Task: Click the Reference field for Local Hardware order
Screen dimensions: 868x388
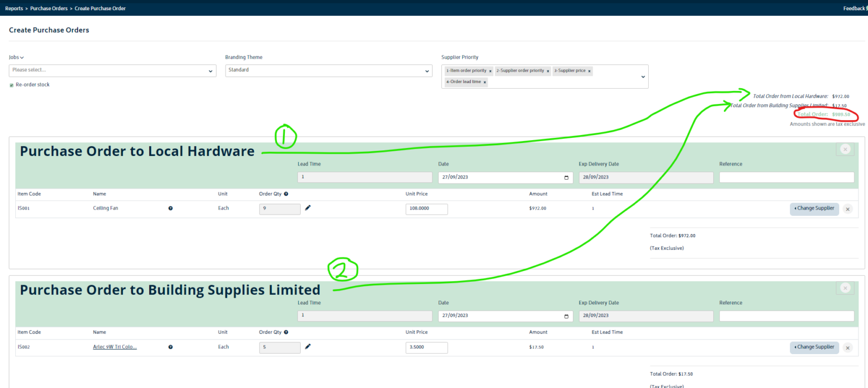Action: click(x=786, y=177)
